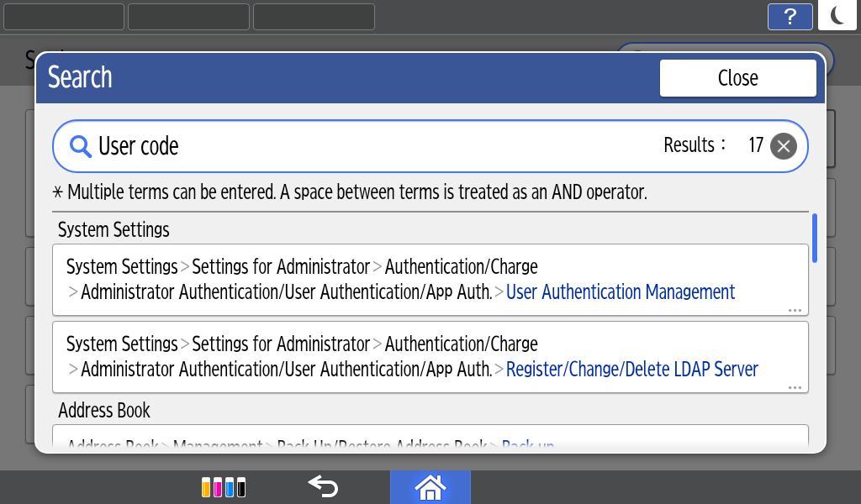Select the middle blank tab in top bar
The height and width of the screenshot is (504, 861).
(x=188, y=17)
